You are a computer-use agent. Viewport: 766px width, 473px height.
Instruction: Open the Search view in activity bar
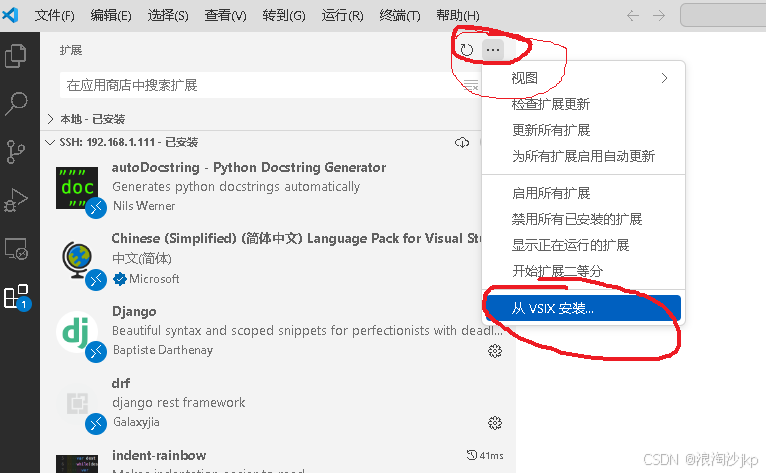click(x=16, y=104)
